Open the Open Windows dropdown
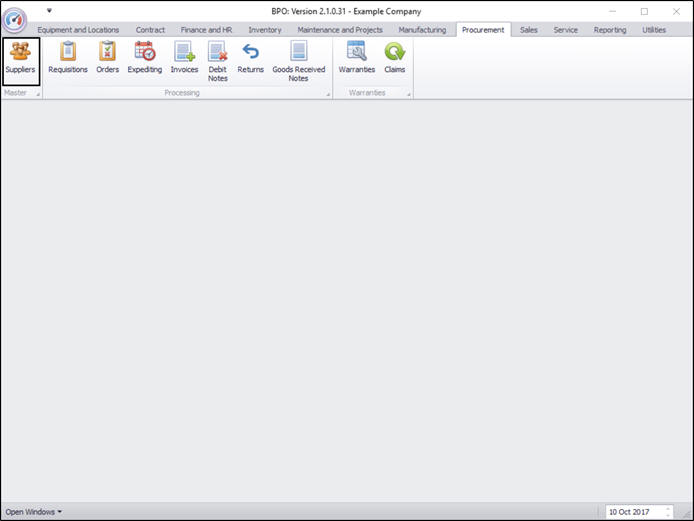 (34, 512)
